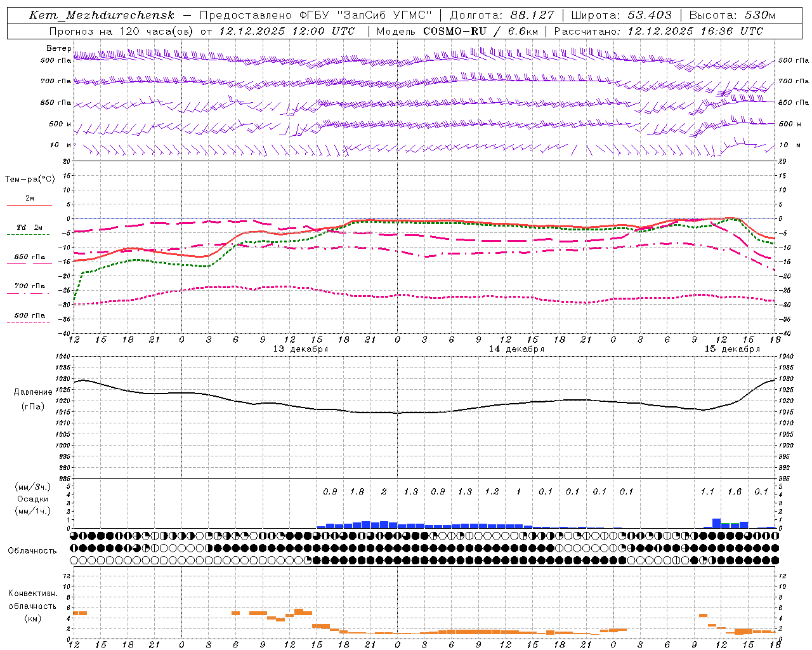812x650 pixels.
Task: Click the (км) unit label
Action: [x=32, y=618]
